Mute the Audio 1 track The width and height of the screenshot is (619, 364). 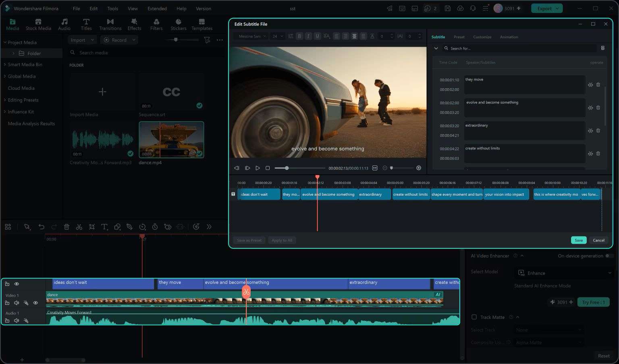(17, 321)
